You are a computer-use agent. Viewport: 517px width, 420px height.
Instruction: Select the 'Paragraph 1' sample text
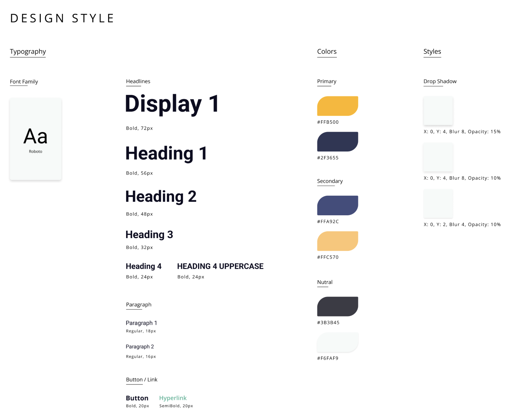click(141, 323)
